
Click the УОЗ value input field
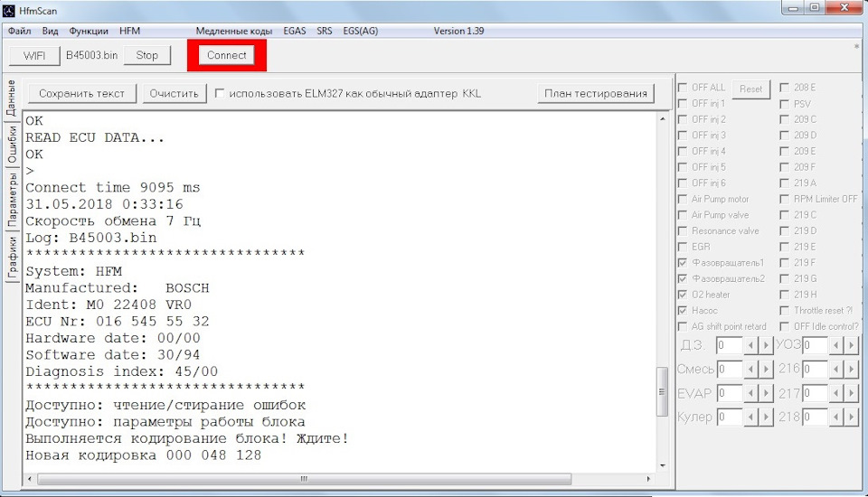pos(816,345)
